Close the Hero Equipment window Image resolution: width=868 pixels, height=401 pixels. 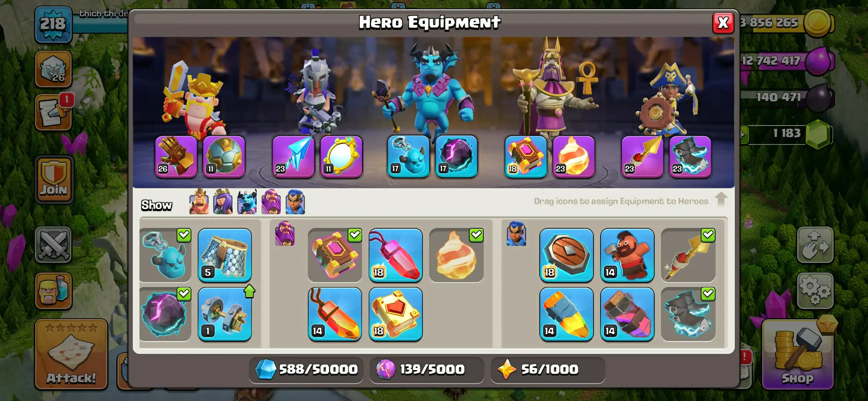(723, 23)
